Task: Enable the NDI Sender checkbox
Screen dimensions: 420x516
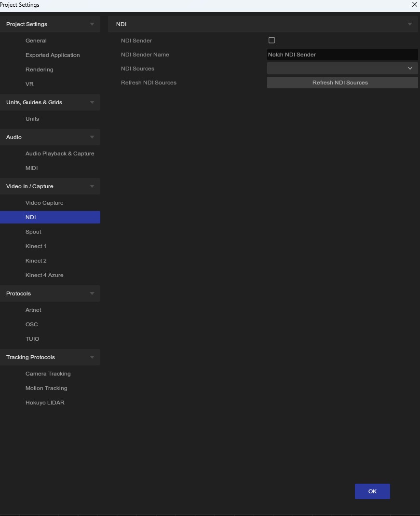Action: (x=271, y=41)
